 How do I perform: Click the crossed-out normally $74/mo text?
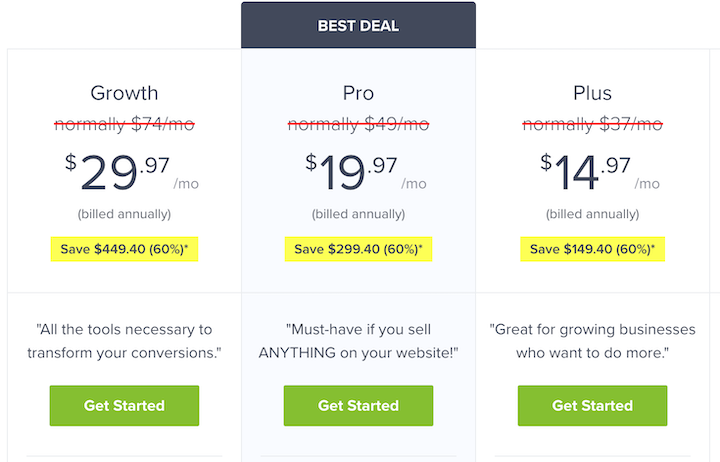click(124, 124)
